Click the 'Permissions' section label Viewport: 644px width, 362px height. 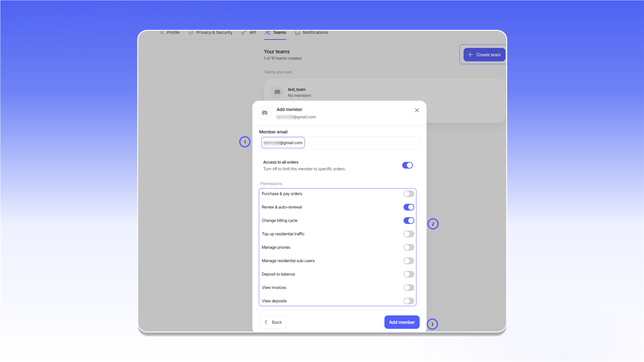271,184
